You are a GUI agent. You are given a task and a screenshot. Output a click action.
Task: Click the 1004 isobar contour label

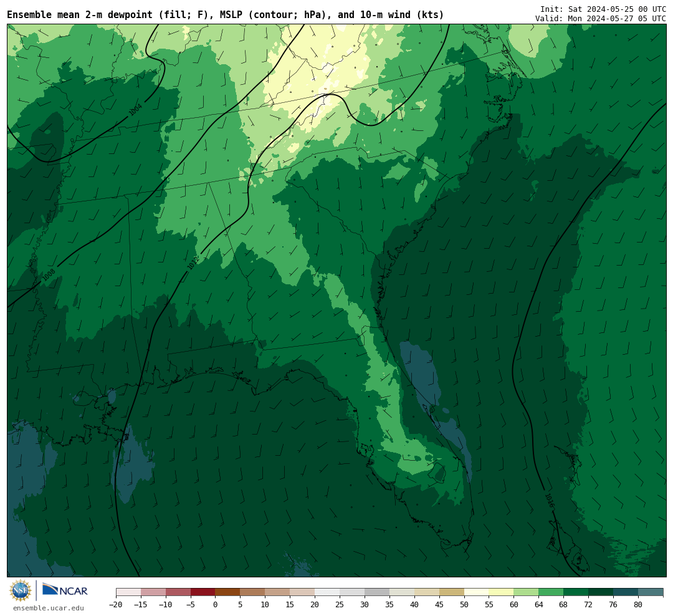click(135, 110)
